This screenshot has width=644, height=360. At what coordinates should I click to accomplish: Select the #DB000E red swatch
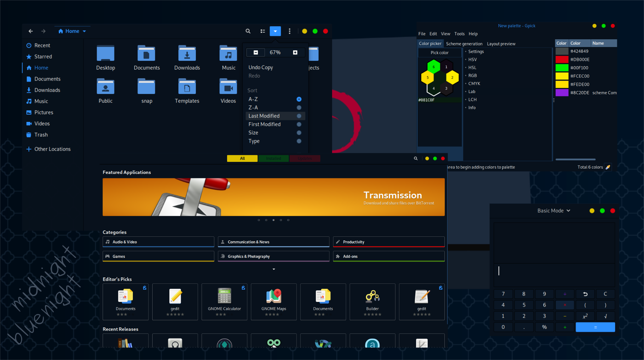click(562, 59)
